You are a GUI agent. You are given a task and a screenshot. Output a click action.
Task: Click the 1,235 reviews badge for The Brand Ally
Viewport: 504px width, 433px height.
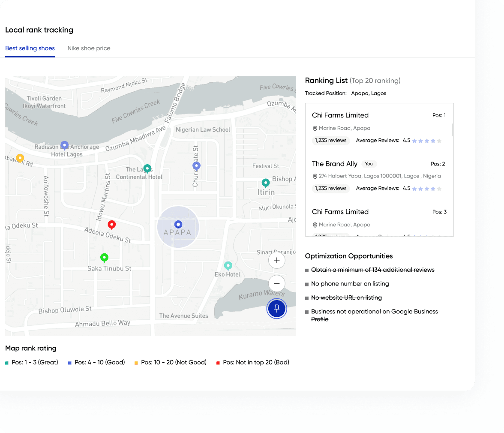tap(330, 188)
